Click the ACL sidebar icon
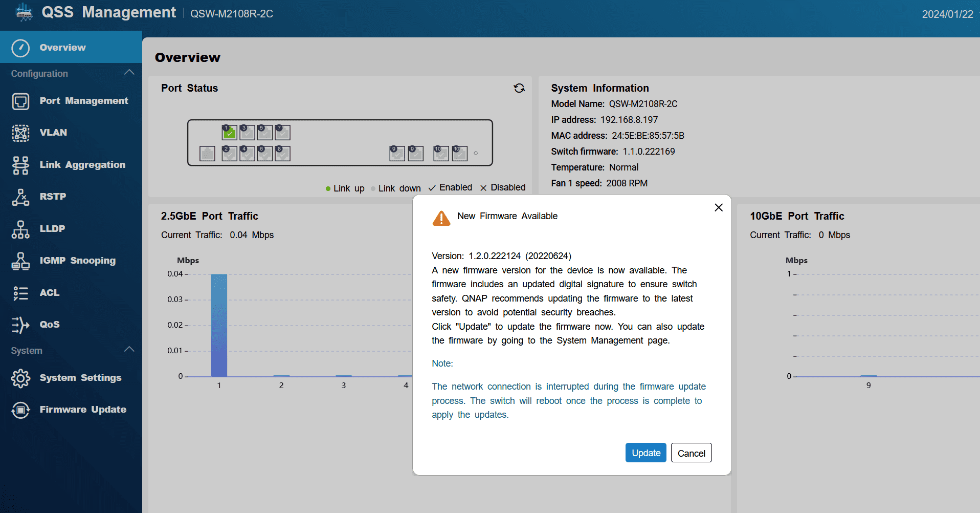Image resolution: width=980 pixels, height=513 pixels. point(20,293)
